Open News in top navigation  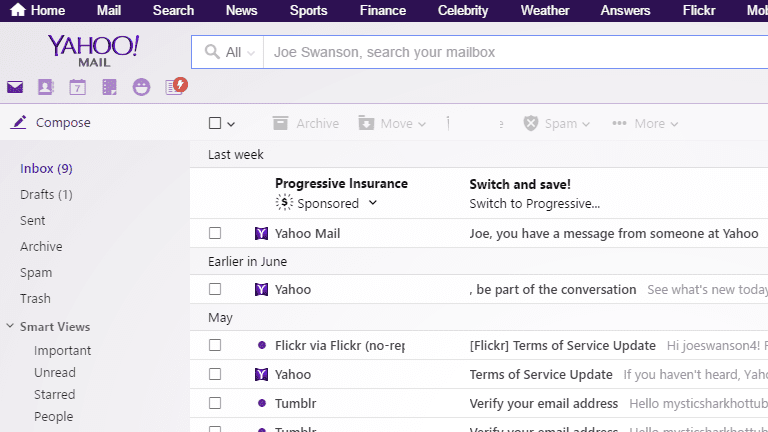click(x=241, y=10)
